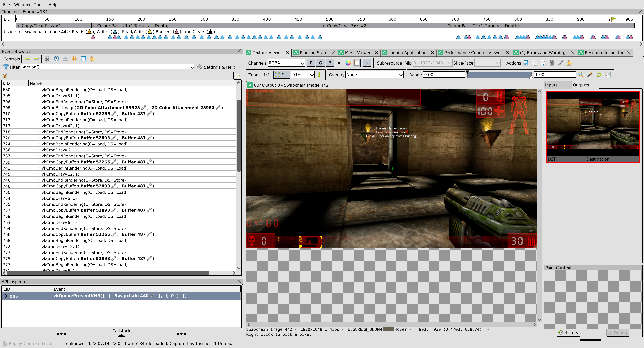Click the blue funnel Filter icon
Screen dimensions: 644x348
click(6, 67)
